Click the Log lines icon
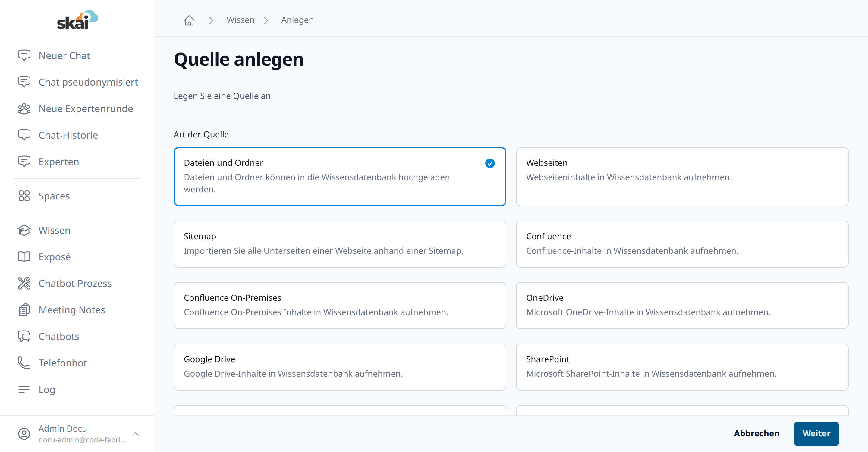The width and height of the screenshot is (868, 452). [24, 389]
